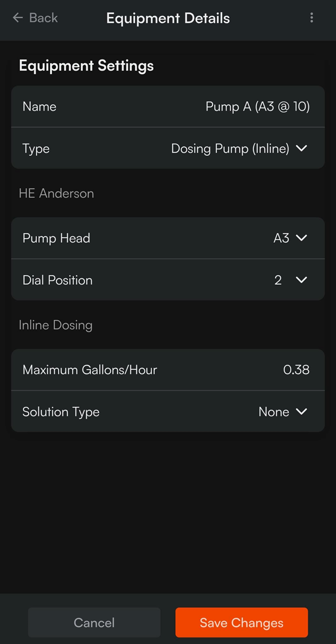Expand the Dial Position dropdown arrow
This screenshot has height=644, width=336.
click(x=301, y=280)
